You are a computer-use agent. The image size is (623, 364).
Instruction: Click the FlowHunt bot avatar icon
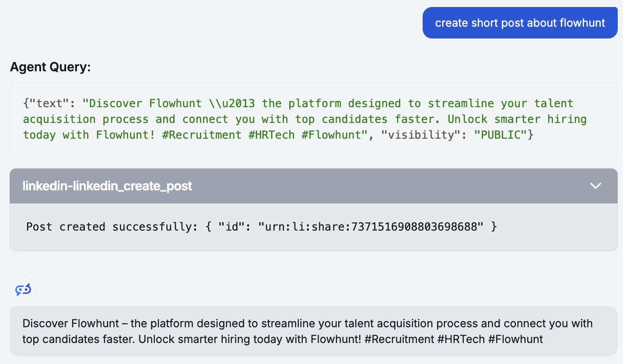[23, 289]
